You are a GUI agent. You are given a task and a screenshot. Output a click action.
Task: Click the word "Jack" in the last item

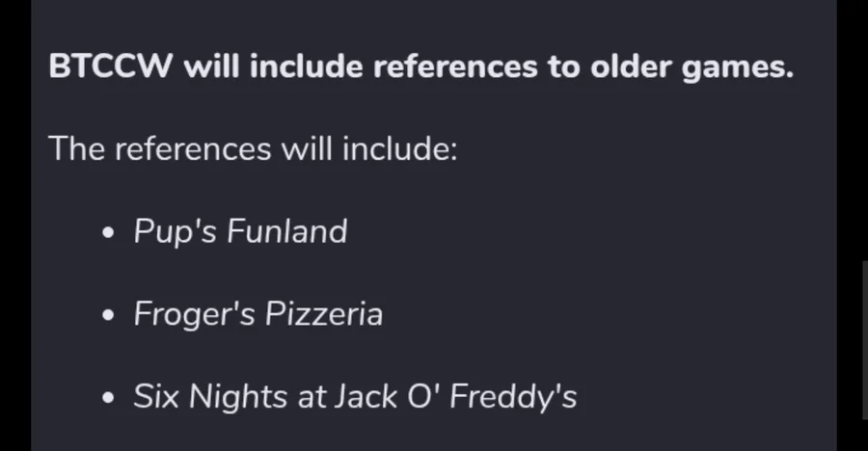coord(366,397)
